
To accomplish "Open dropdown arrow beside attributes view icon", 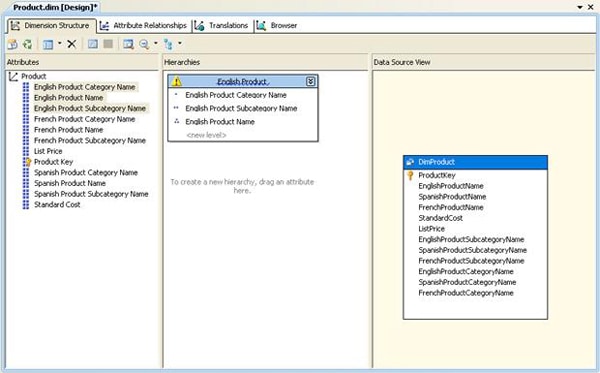I will [x=60, y=43].
